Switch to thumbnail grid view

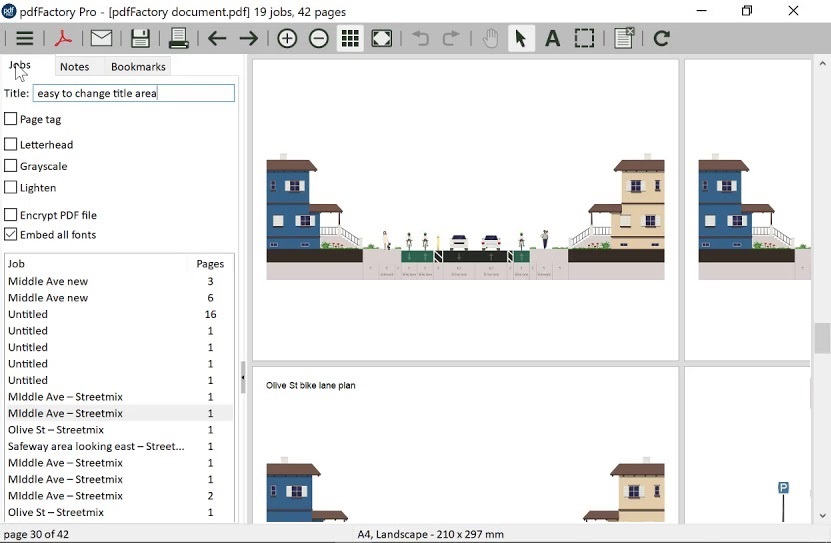pos(350,39)
